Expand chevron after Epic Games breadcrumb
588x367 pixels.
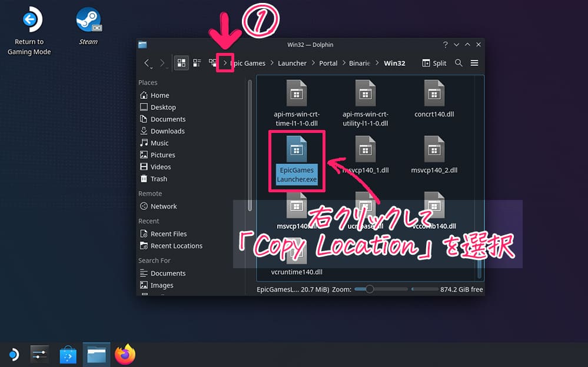pyautogui.click(x=272, y=63)
